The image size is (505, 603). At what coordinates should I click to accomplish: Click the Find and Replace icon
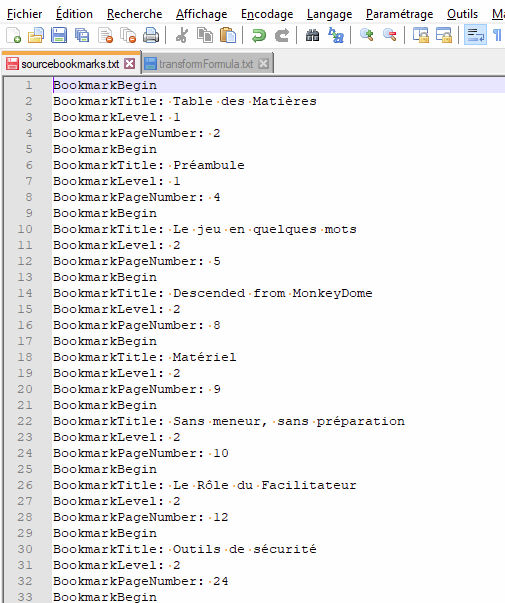tap(336, 35)
